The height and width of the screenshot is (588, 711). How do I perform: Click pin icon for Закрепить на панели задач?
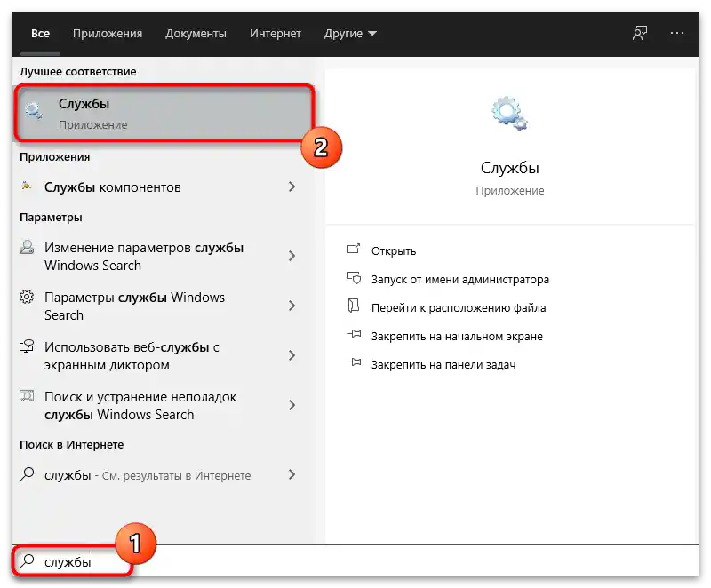354,363
